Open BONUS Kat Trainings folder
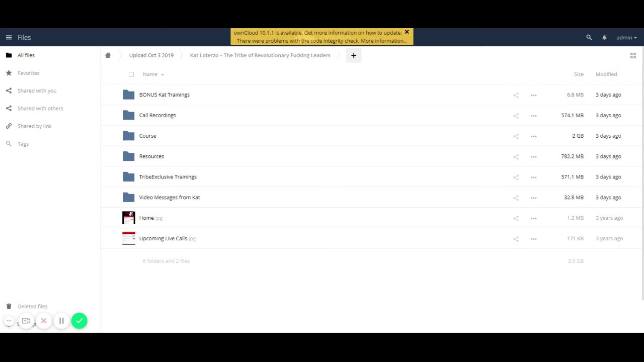Screen dimensions: 644x362 pos(164,95)
